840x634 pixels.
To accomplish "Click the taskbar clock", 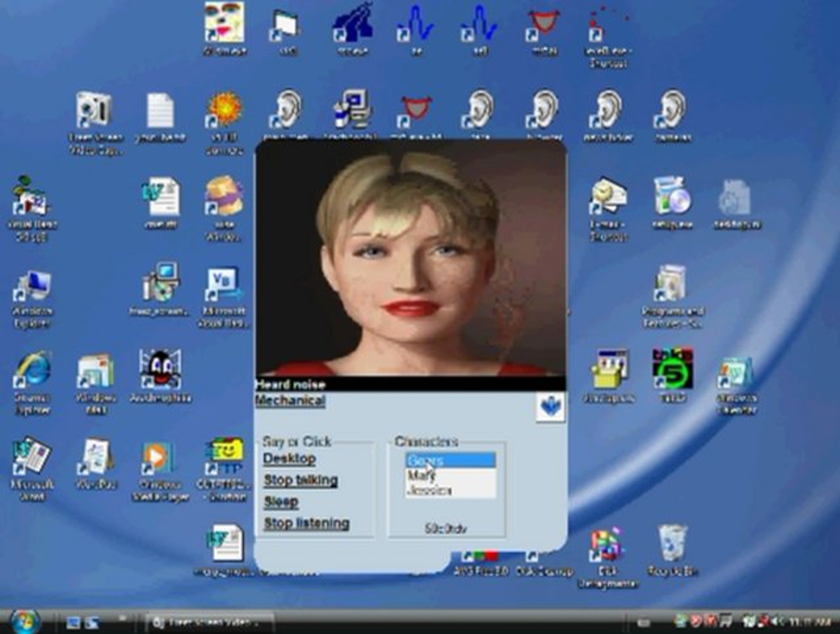I will tap(810, 622).
